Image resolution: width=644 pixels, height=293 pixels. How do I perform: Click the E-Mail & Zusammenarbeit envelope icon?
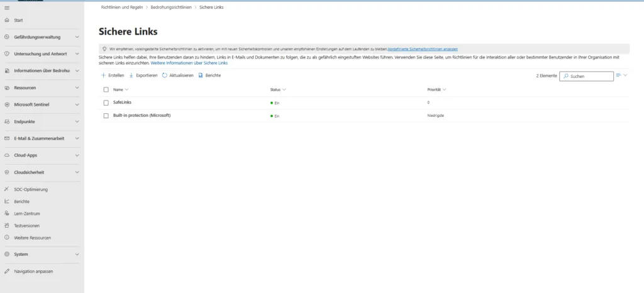(x=6, y=138)
